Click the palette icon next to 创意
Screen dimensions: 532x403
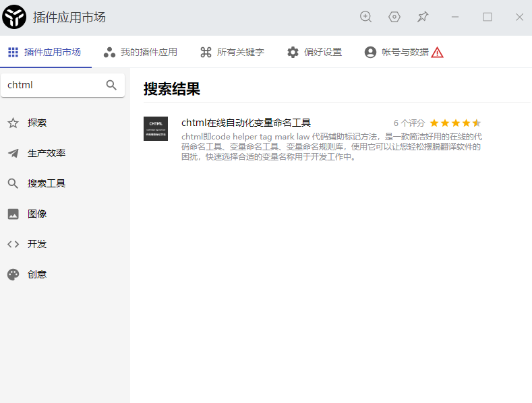(13, 274)
